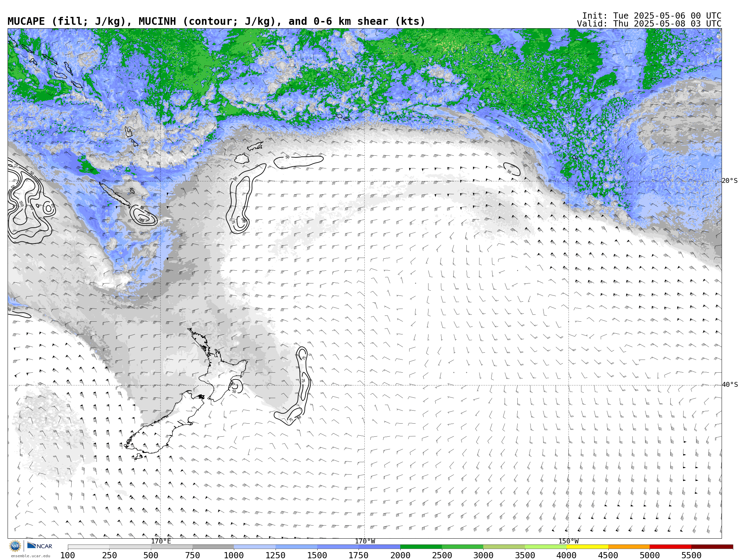The height and width of the screenshot is (560, 744).
Task: Click the colorbar label 100
Action: tap(68, 556)
